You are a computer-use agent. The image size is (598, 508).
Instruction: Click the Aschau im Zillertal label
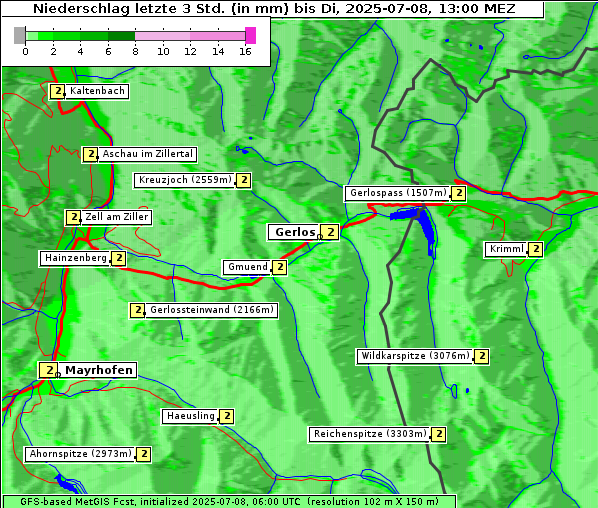[x=147, y=154]
